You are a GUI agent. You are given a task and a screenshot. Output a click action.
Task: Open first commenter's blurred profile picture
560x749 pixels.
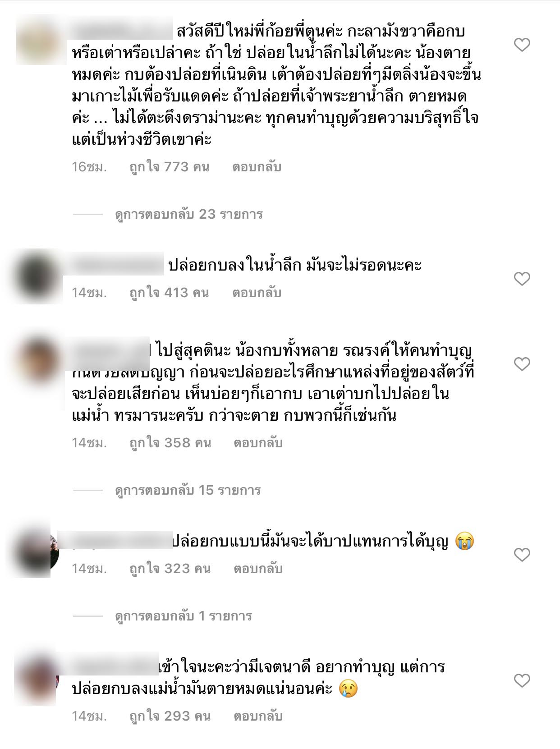[38, 41]
